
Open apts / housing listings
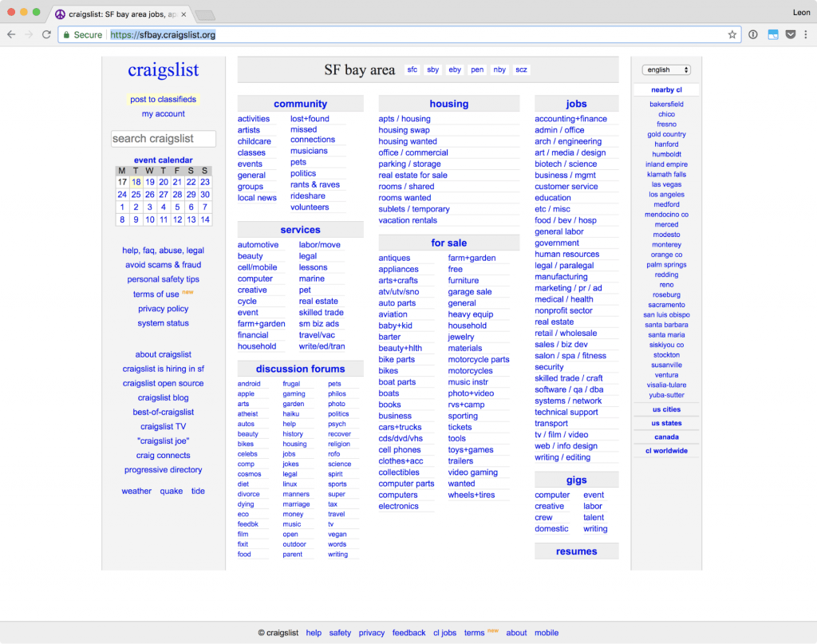coord(405,119)
